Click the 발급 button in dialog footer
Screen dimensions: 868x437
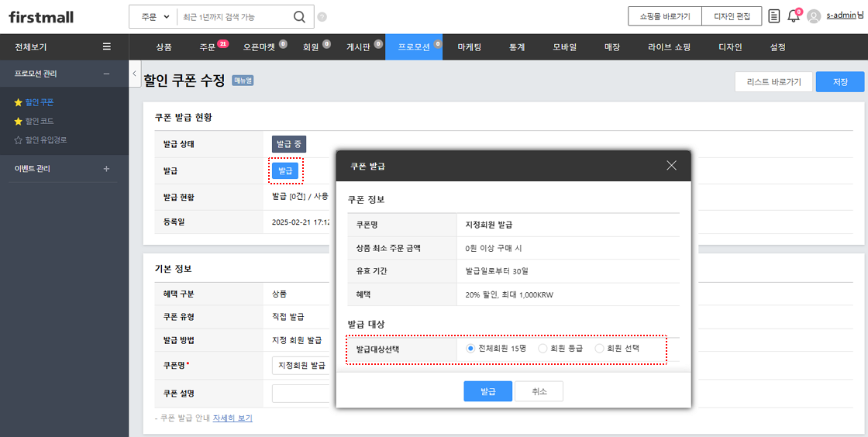487,391
